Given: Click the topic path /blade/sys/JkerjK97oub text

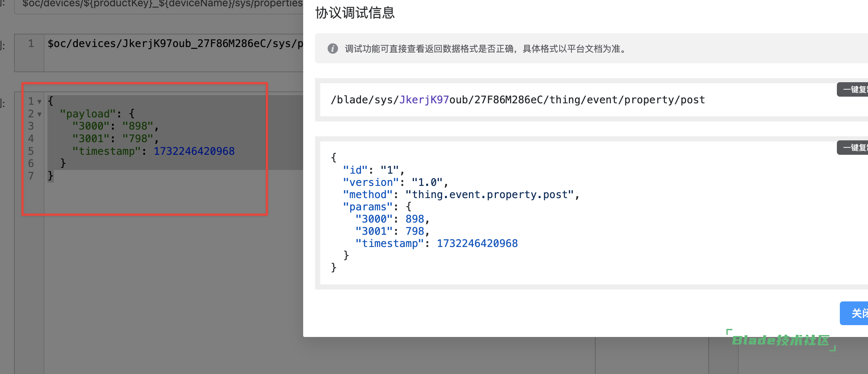Looking at the screenshot, I should coord(518,100).
